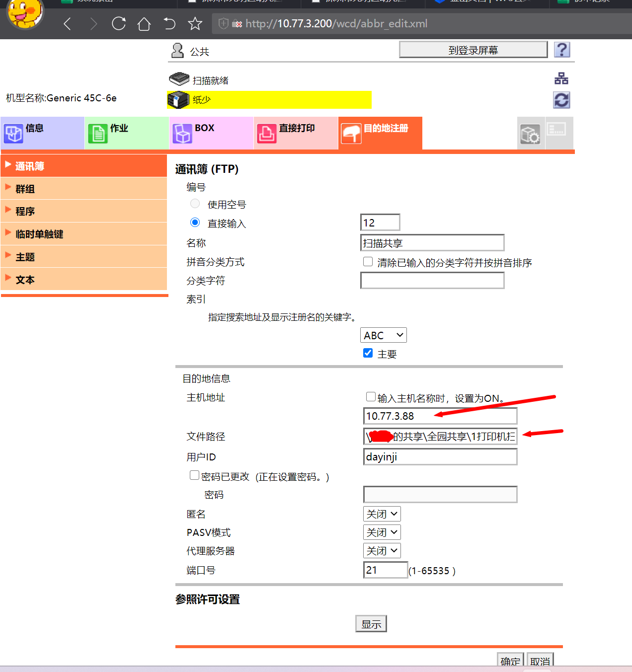Click the 显示 button
Image resolution: width=632 pixels, height=672 pixels.
pyautogui.click(x=371, y=624)
